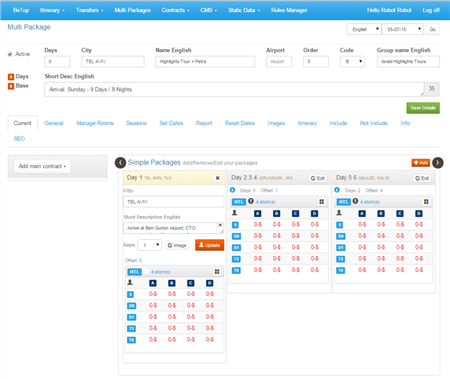Click HTL badge in Galilee panel
The width and height of the screenshot is (450, 379).
click(x=343, y=202)
